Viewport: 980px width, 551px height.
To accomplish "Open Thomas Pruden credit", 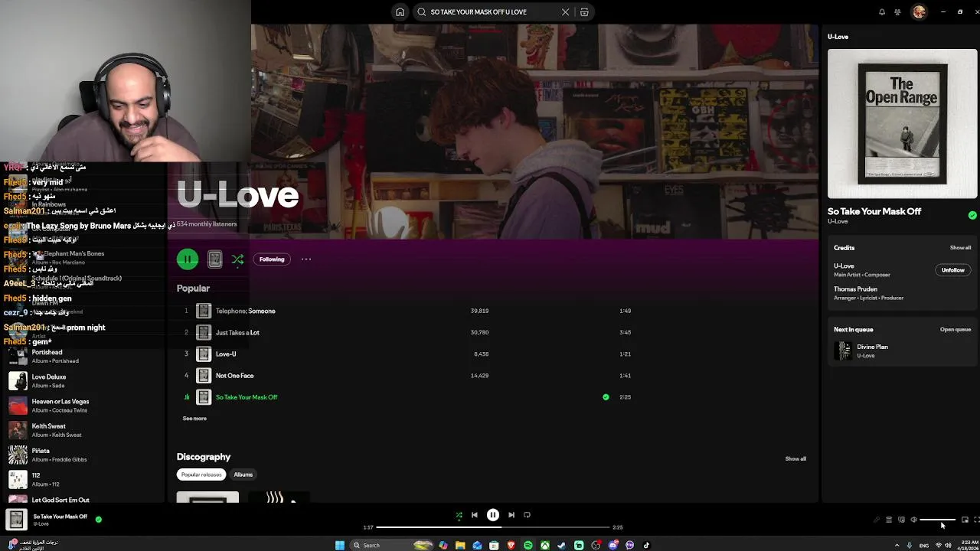I will 855,289.
